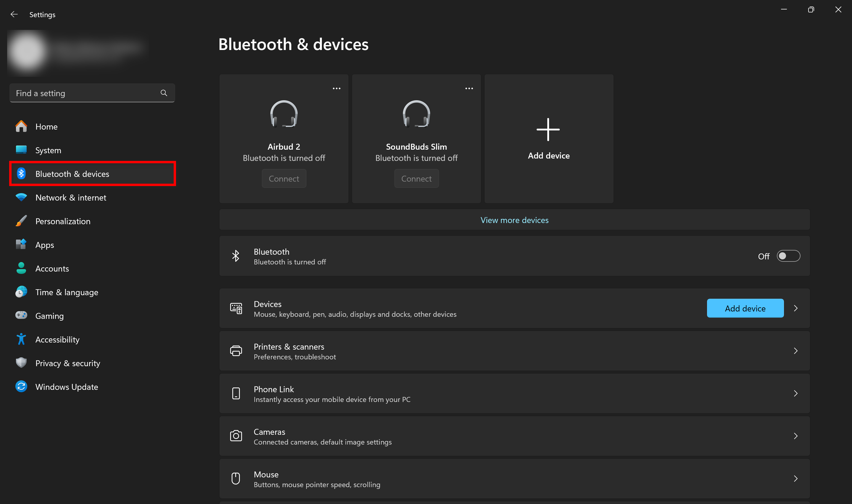The height and width of the screenshot is (504, 852).
Task: Click View more devices link
Action: pyautogui.click(x=514, y=220)
